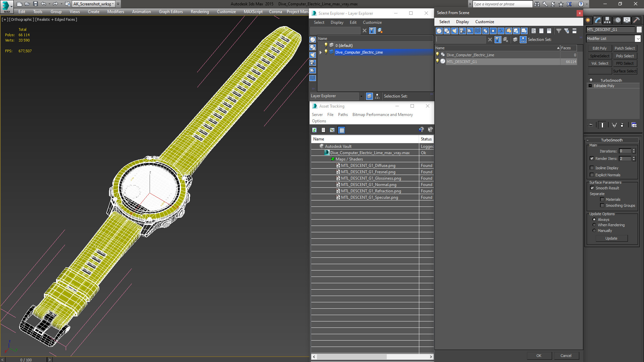
Task: Click Sort by Layer icon in Select From Scene
Action: (515, 40)
